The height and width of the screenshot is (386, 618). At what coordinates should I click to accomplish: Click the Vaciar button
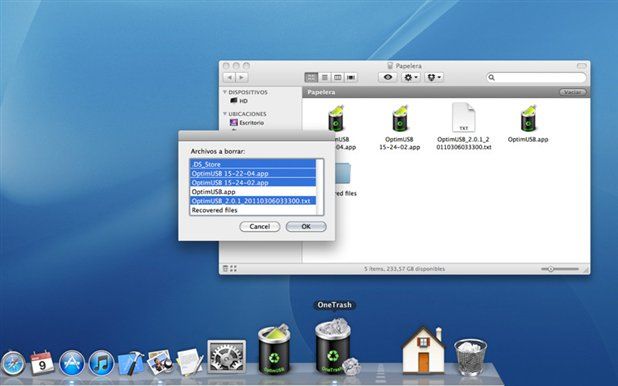click(573, 92)
